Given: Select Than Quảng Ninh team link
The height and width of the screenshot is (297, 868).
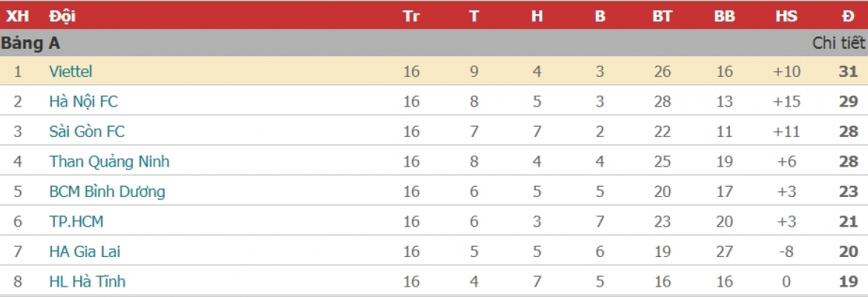Looking at the screenshot, I should (x=109, y=161).
